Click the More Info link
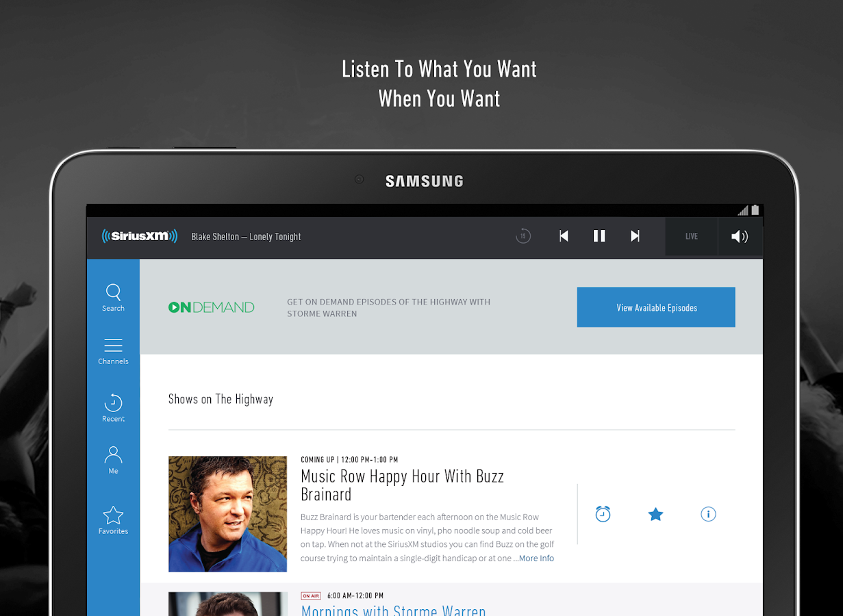This screenshot has height=616, width=843. click(536, 559)
